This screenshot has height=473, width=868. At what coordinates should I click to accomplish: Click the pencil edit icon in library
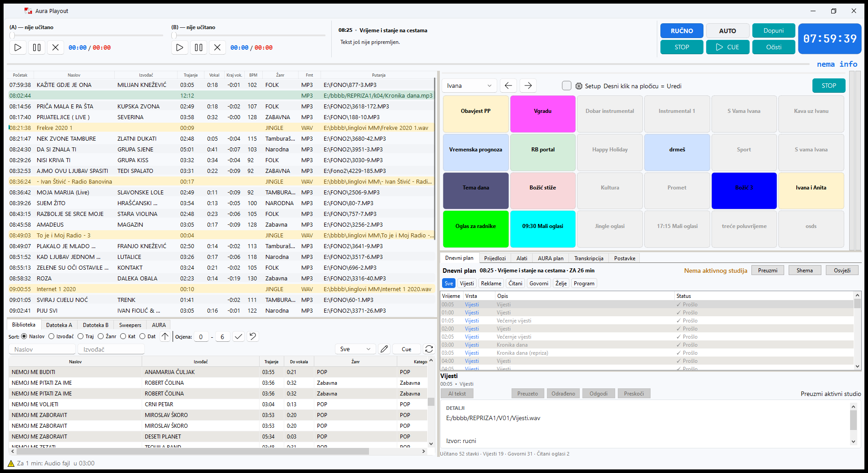[384, 349]
